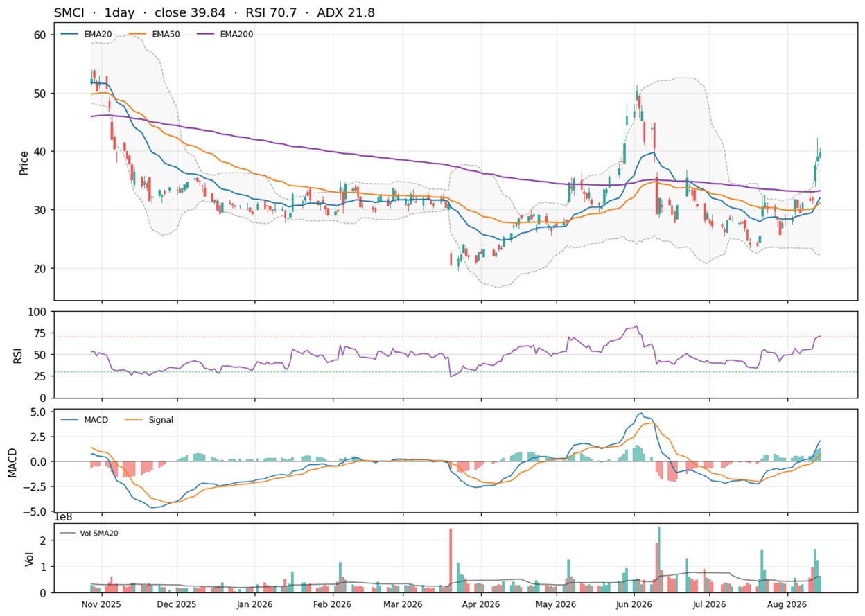Click the tallest teal volume bar in June
Viewport: 865px width, 616px height.
(659, 560)
